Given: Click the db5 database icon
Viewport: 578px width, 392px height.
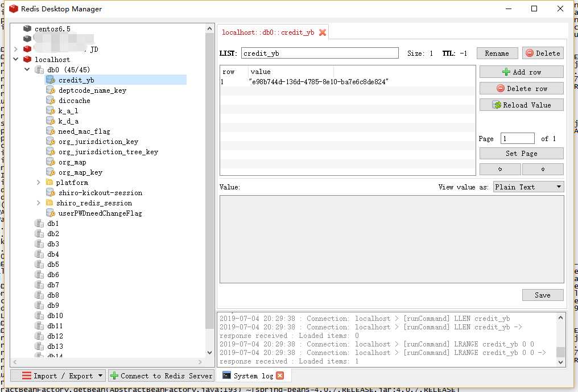Looking at the screenshot, I should [x=39, y=265].
